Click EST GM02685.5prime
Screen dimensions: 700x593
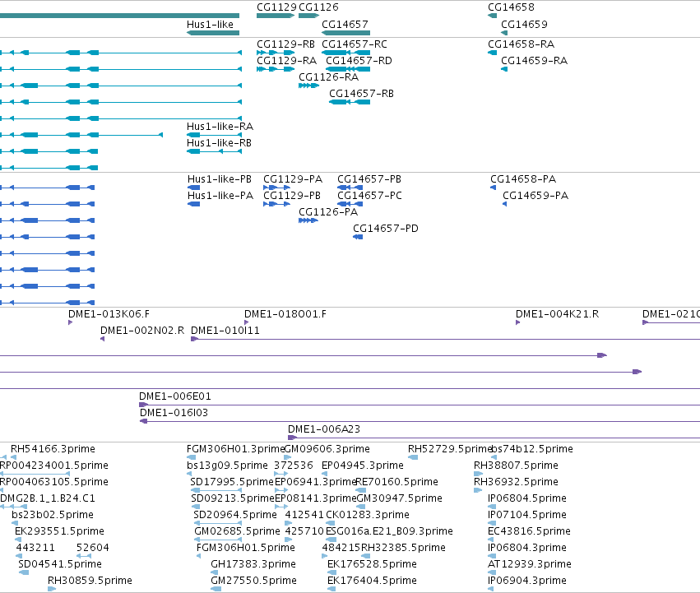pos(237,531)
